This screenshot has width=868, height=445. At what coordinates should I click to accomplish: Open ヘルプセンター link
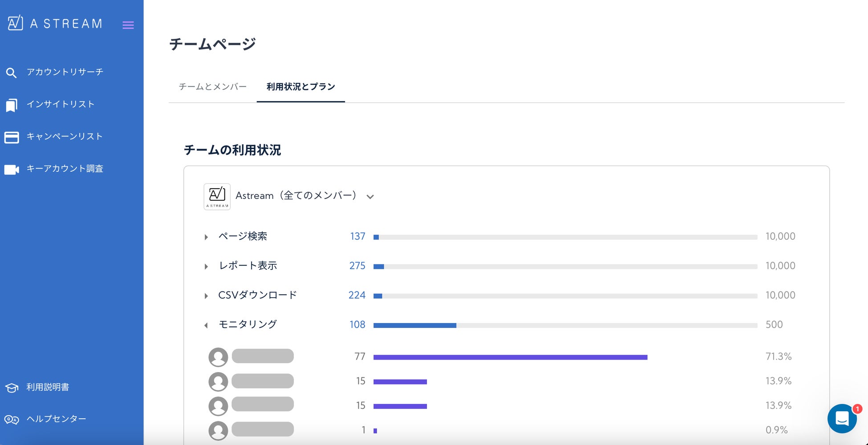[x=56, y=419]
